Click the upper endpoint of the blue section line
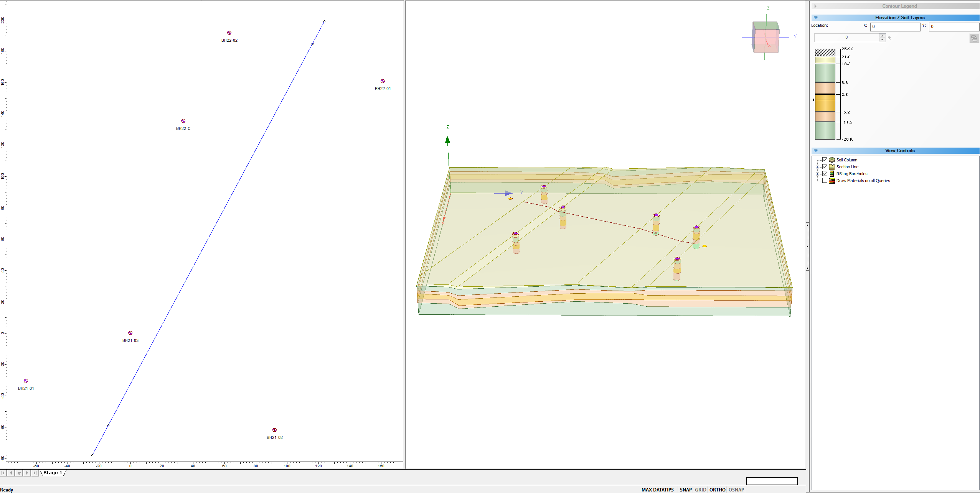The height and width of the screenshot is (493, 980). point(324,21)
